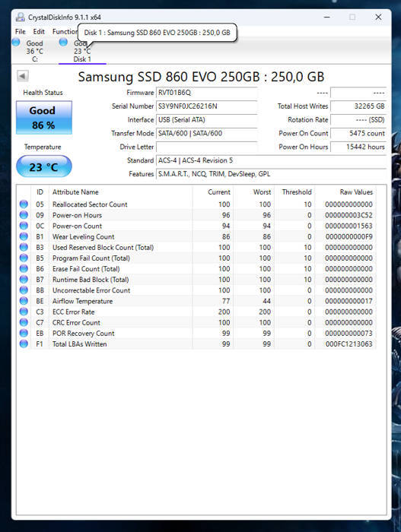Viewport: 401px width, 532px height.
Task: Click the Serial Number field
Action: click(206, 106)
